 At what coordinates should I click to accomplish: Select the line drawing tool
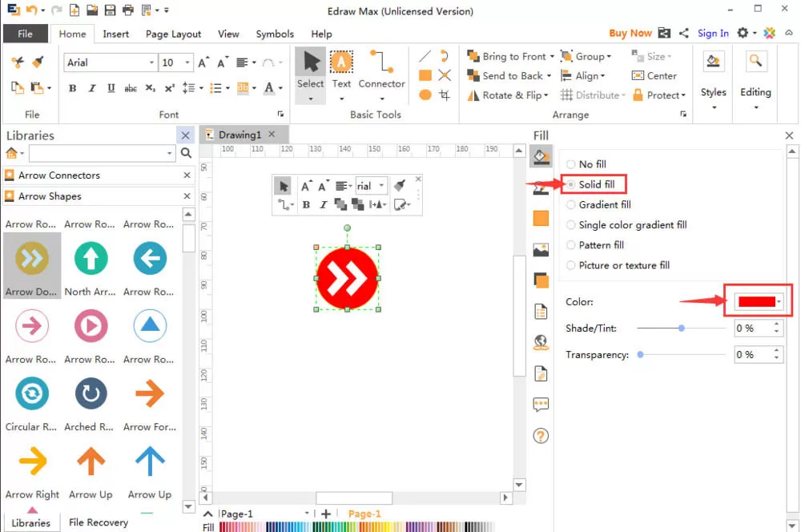coord(425,56)
